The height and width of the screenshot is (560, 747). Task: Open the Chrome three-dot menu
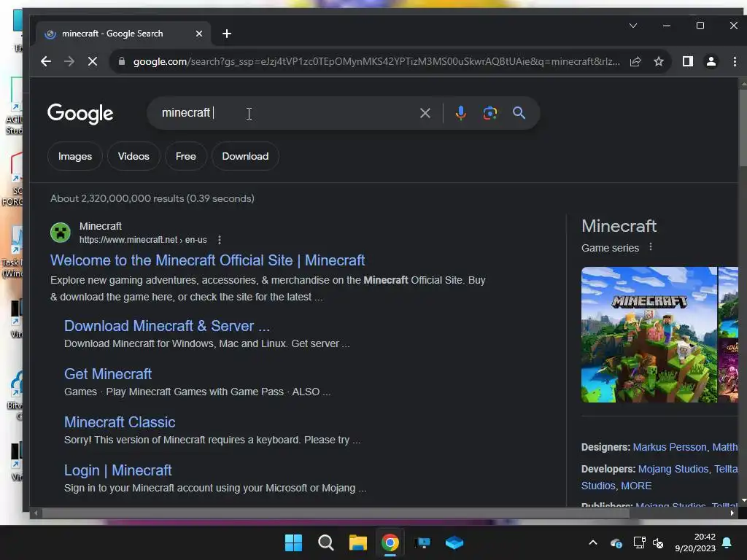click(x=735, y=61)
